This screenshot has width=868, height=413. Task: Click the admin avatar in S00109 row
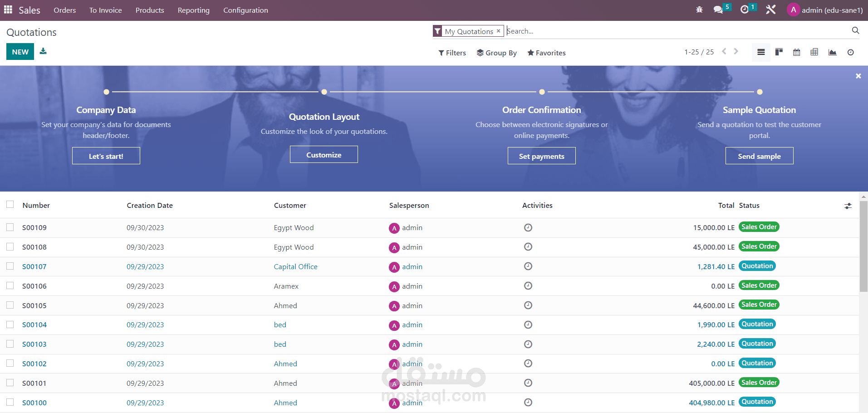[394, 228]
